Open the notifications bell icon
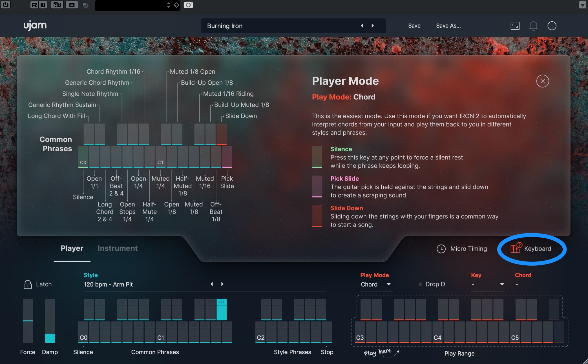This screenshot has height=364, width=588. click(x=533, y=26)
